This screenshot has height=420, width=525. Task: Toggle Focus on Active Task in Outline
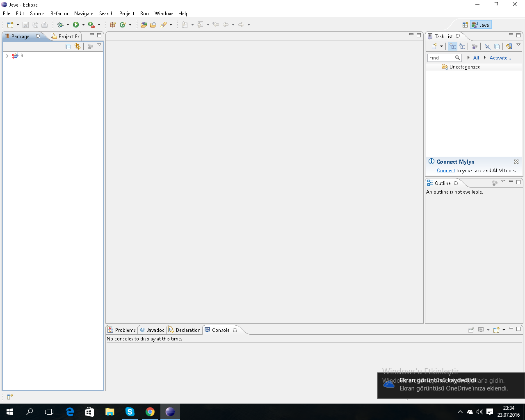click(x=495, y=183)
